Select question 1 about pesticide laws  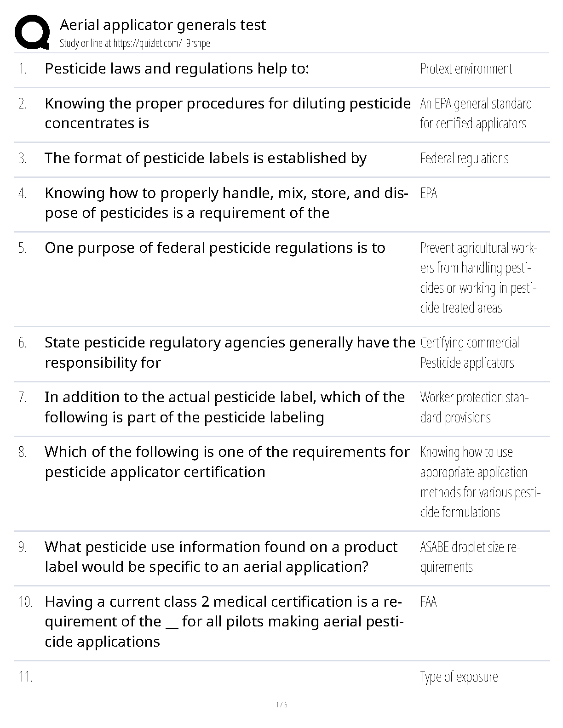(177, 69)
